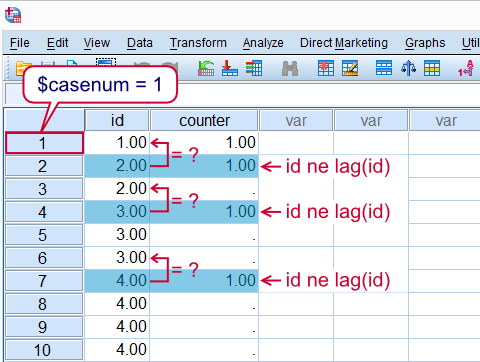Image resolution: width=480 pixels, height=362 pixels.
Task: Select row header 7
Action: coord(44,281)
